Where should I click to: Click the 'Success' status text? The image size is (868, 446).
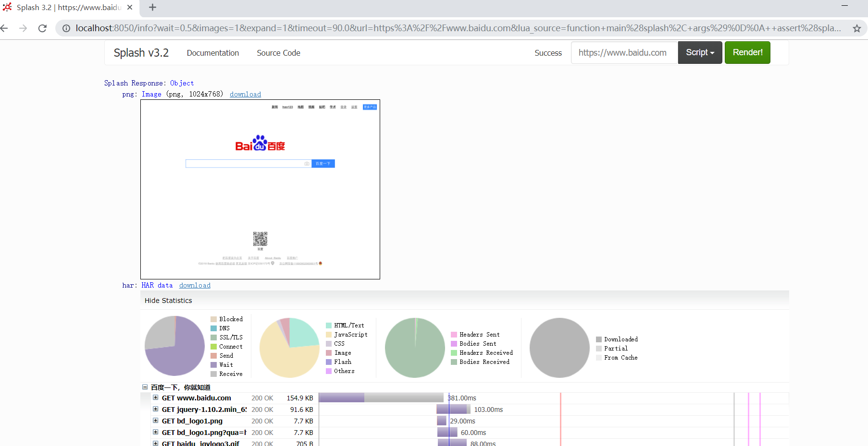coord(548,53)
